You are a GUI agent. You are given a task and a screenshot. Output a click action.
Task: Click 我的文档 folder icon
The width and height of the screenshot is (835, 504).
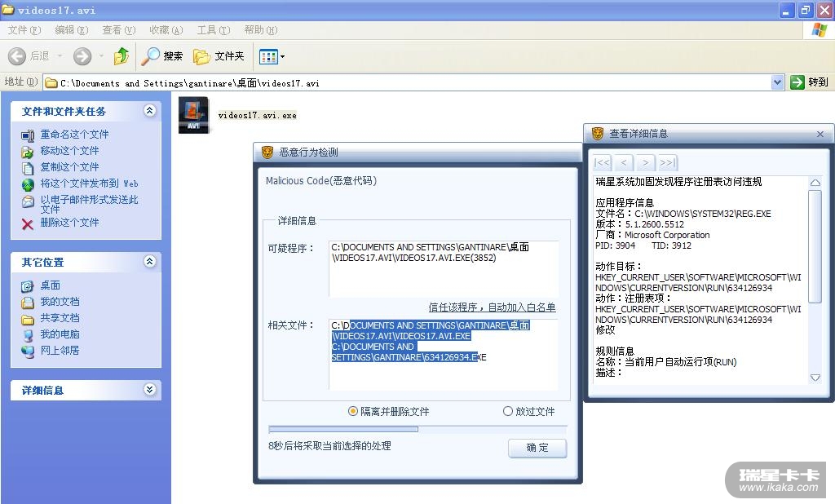28,303
